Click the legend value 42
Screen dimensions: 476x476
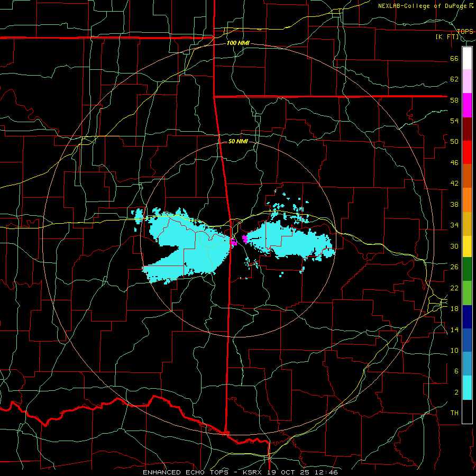pos(454,184)
